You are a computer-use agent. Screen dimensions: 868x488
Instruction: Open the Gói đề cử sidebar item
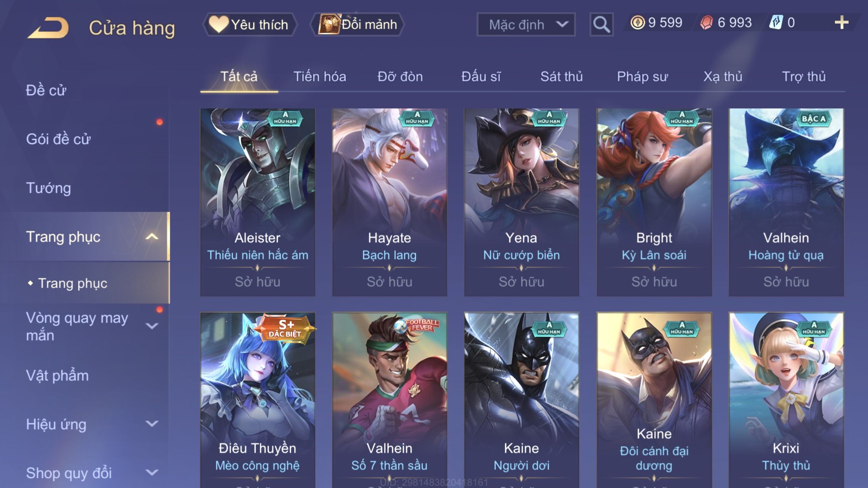tap(58, 139)
